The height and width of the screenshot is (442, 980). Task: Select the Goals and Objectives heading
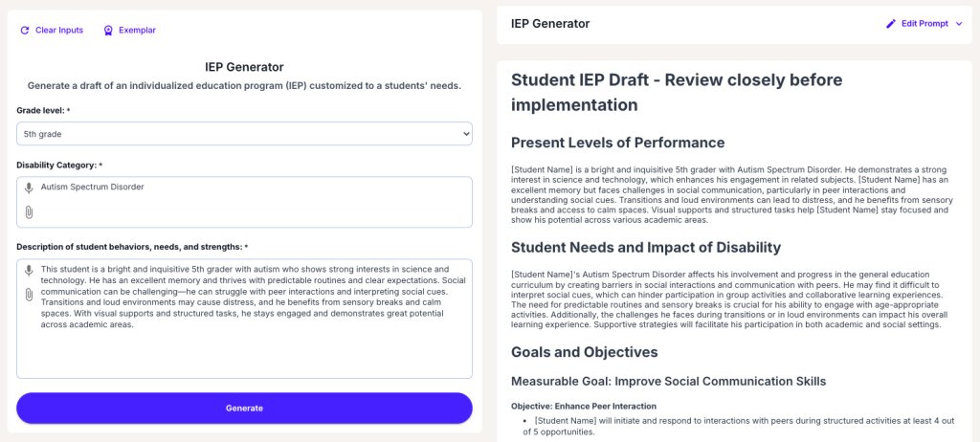click(585, 352)
